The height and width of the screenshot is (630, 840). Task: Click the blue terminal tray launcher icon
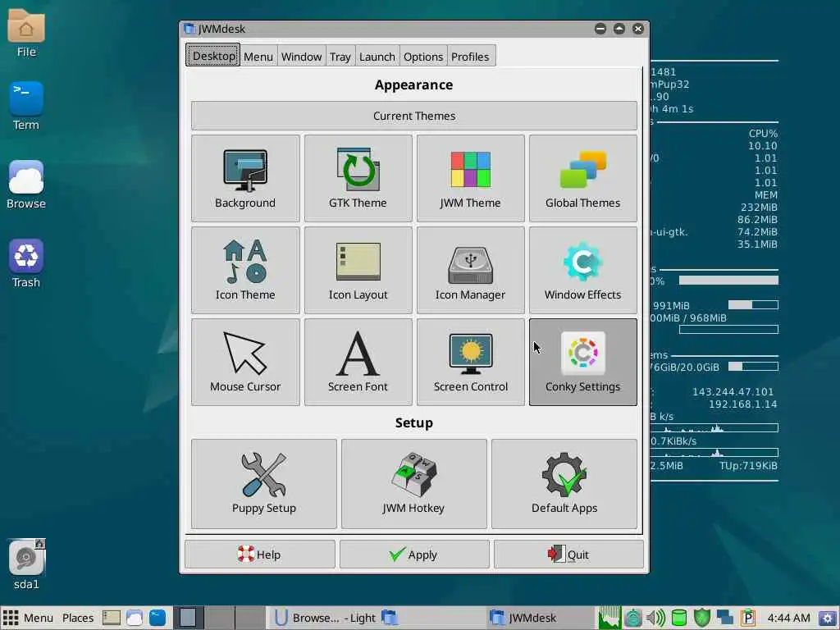click(157, 618)
